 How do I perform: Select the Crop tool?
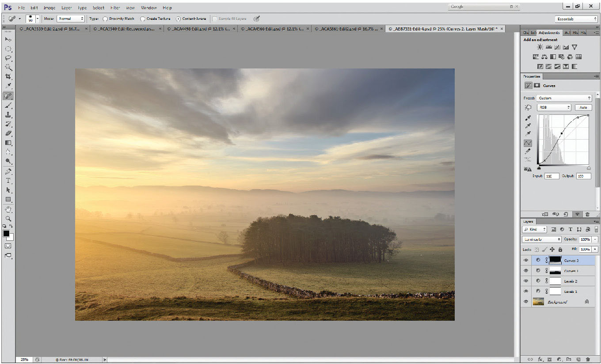(8, 76)
